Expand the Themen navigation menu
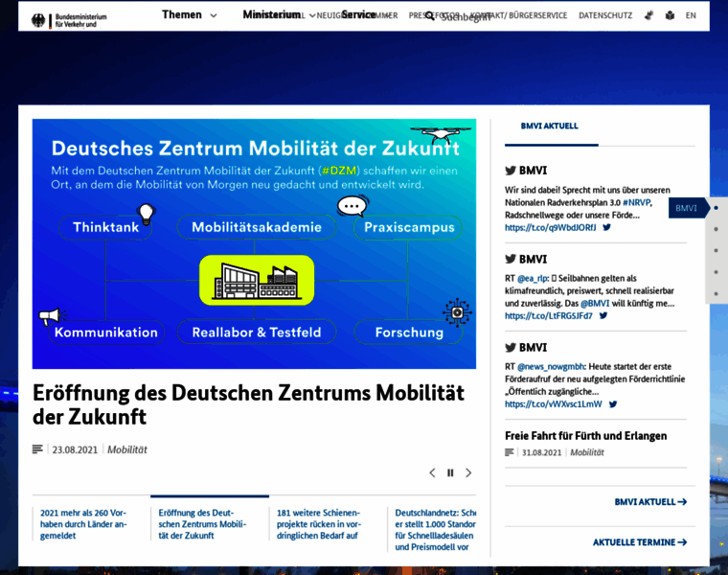Screen dimensions: 728x575 tap(190, 15)
